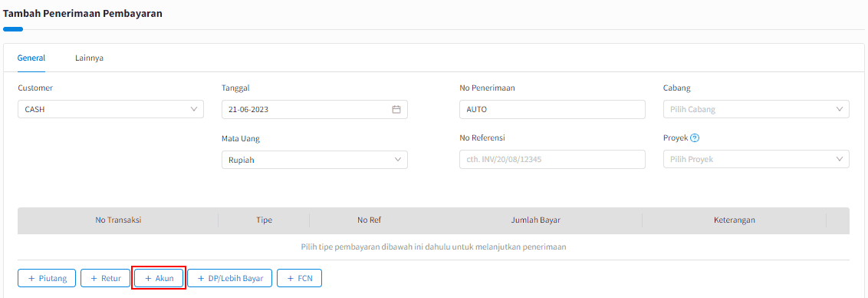Click the No Penerimaan field label
868x298 pixels.
tap(488, 88)
